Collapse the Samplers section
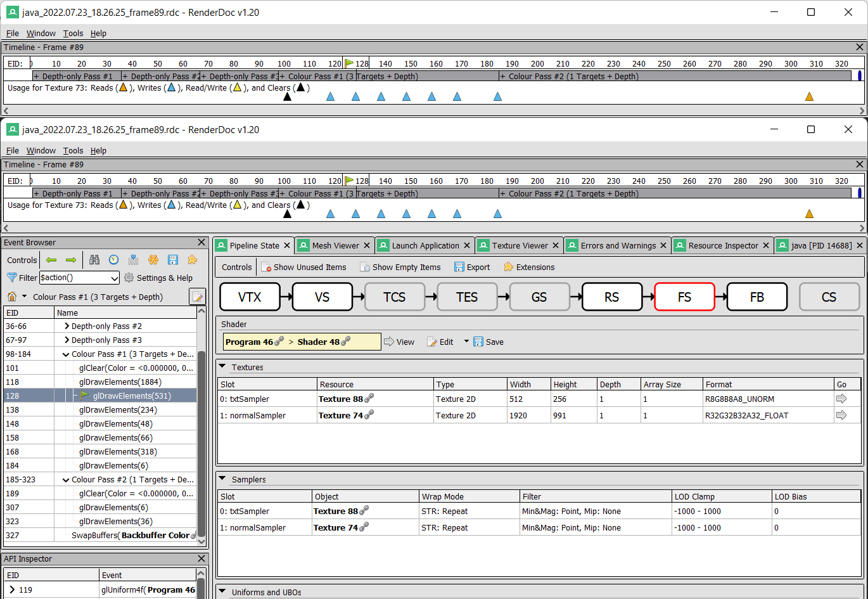Screen dimensions: 868x599 tap(222, 479)
